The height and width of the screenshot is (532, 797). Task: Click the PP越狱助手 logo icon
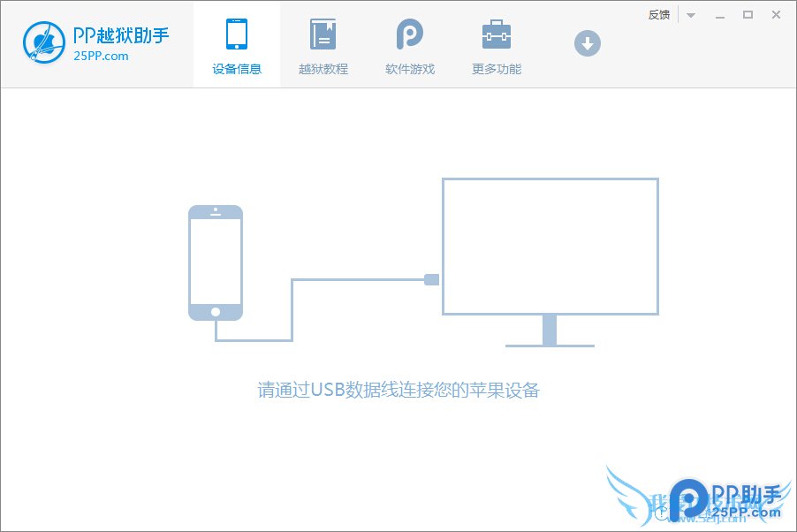[x=44, y=42]
